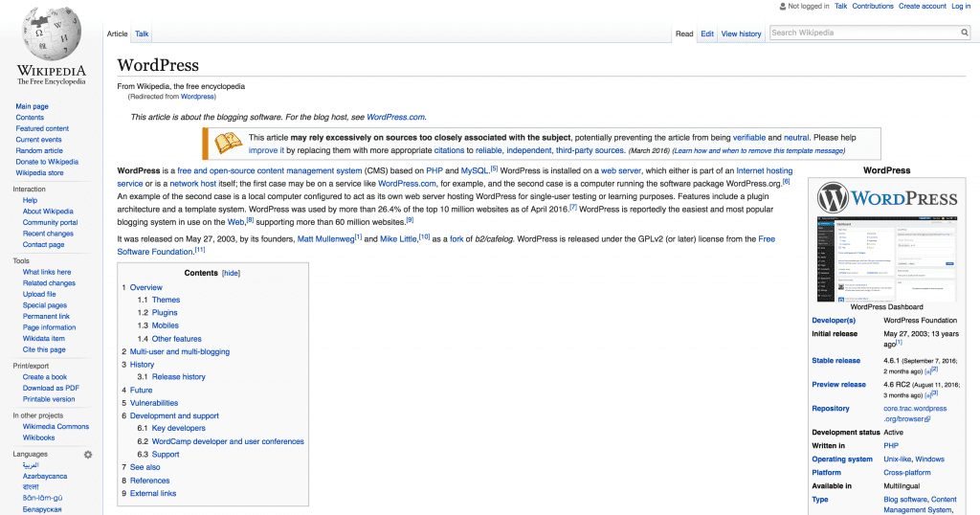This screenshot has width=980, height=515.
Task: Open Recent changes link
Action: (x=48, y=234)
